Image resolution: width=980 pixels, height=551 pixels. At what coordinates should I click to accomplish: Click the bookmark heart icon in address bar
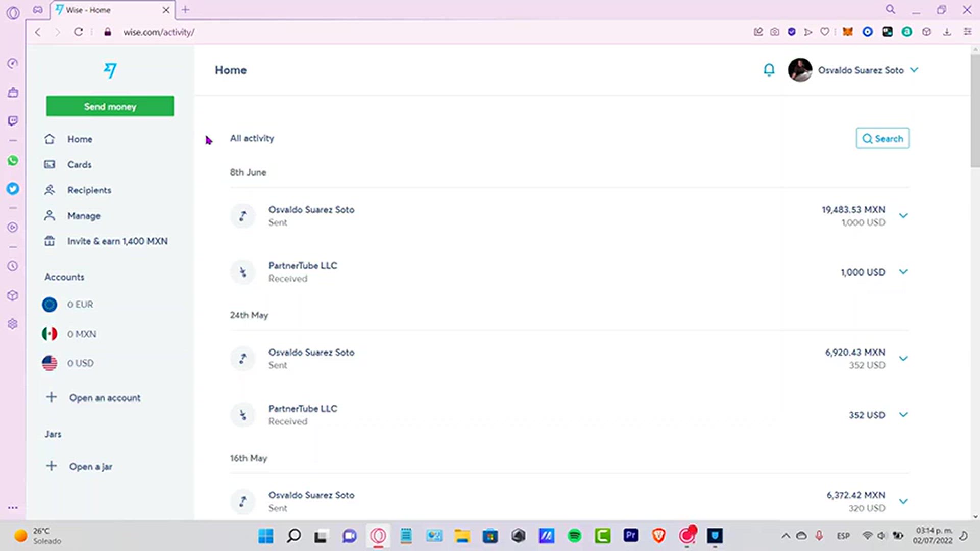tap(824, 32)
